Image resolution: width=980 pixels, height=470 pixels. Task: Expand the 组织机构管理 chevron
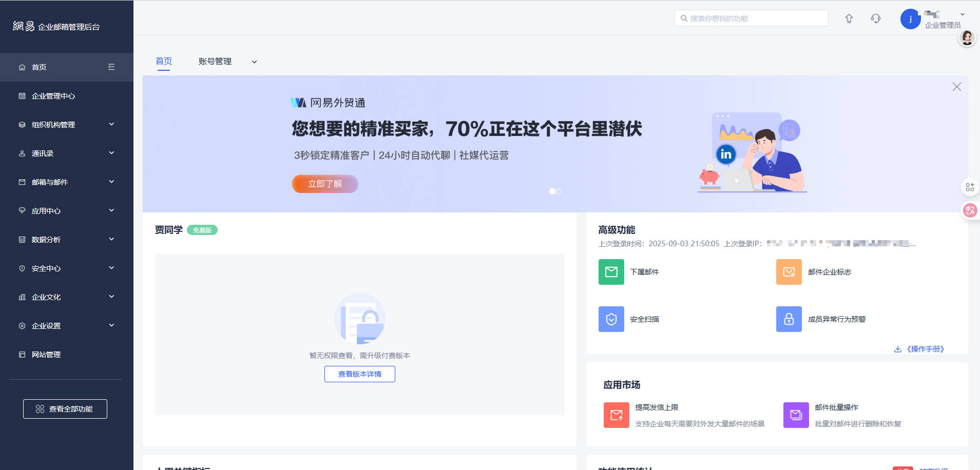(111, 124)
